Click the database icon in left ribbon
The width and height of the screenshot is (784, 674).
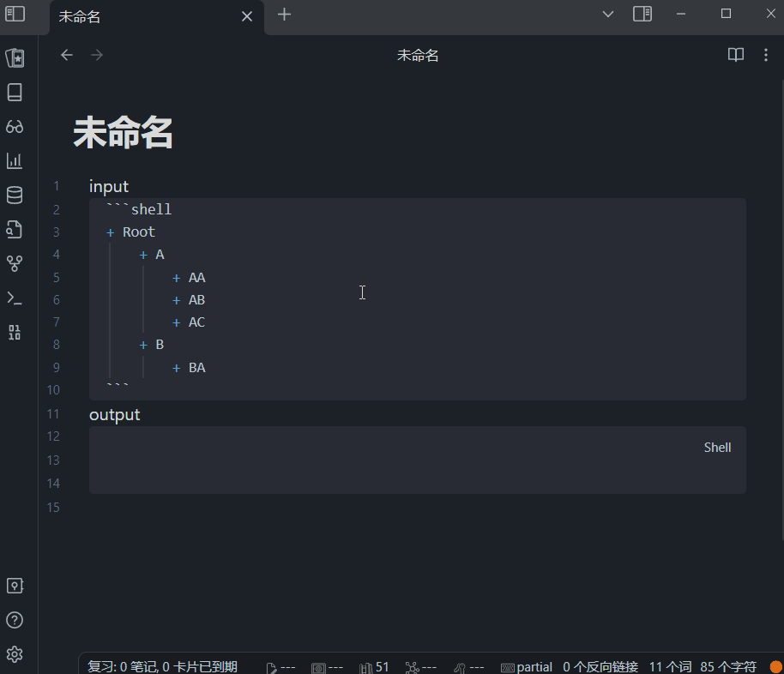pyautogui.click(x=15, y=195)
